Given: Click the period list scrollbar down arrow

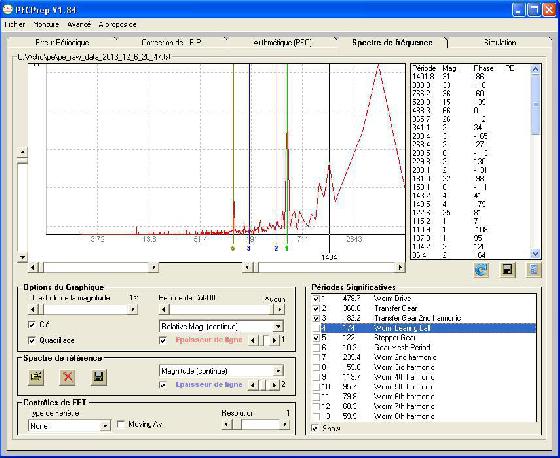Looking at the screenshot, I should click(x=535, y=254).
